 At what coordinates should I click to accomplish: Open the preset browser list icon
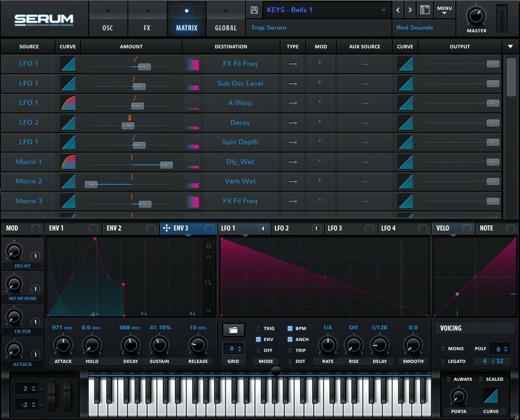coord(425,10)
